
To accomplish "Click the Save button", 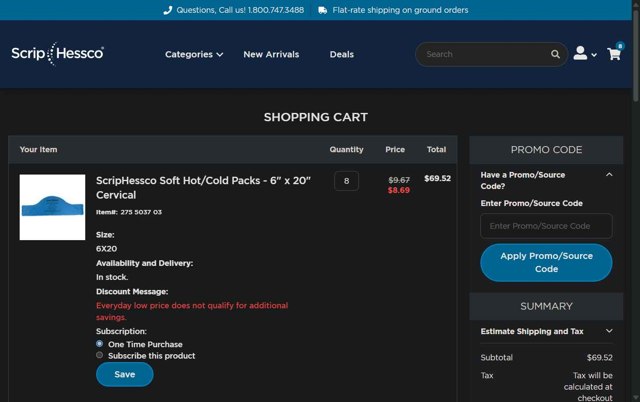I will [124, 374].
